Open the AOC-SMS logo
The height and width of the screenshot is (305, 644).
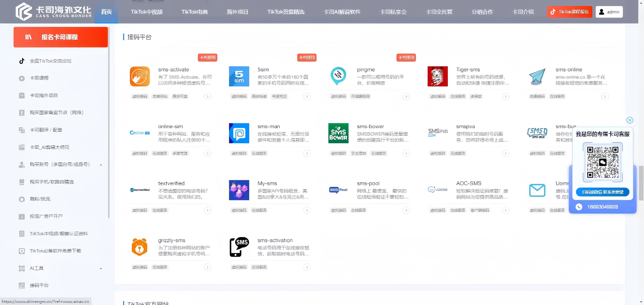coord(437,190)
